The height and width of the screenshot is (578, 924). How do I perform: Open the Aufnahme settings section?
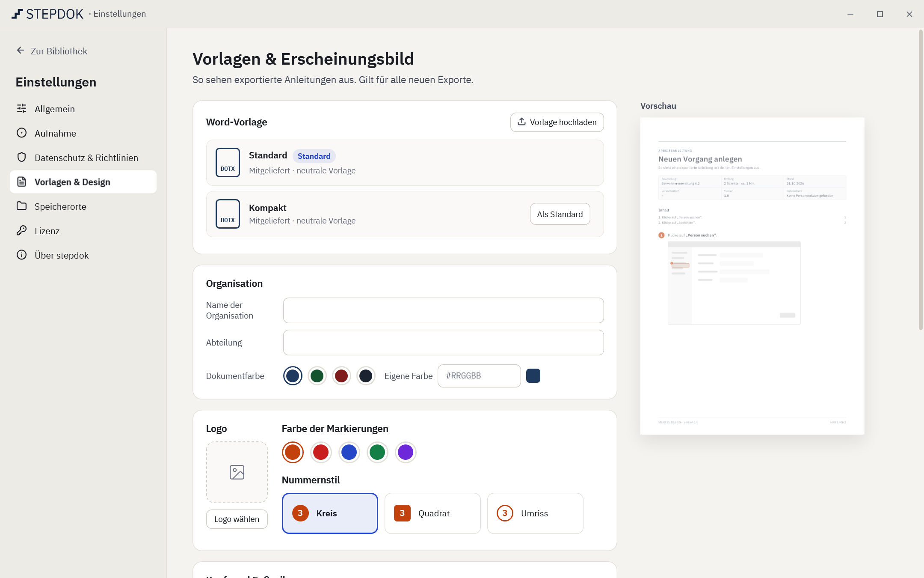tap(83, 133)
